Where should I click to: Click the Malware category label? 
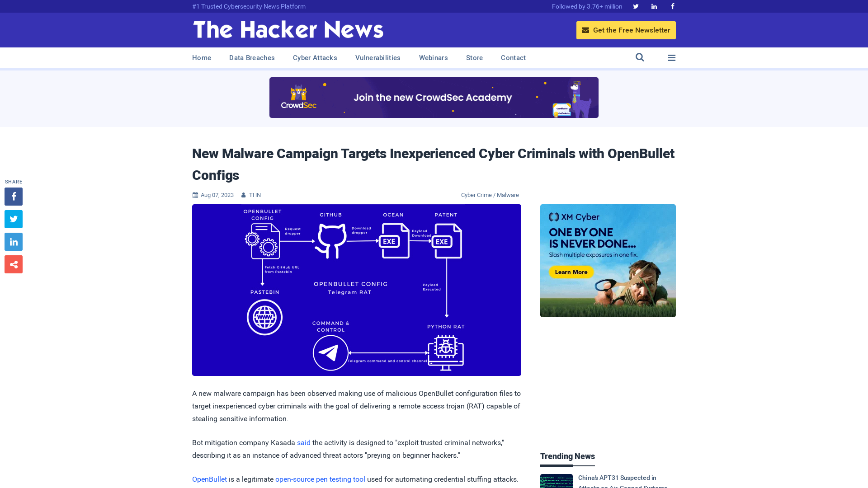(x=507, y=195)
